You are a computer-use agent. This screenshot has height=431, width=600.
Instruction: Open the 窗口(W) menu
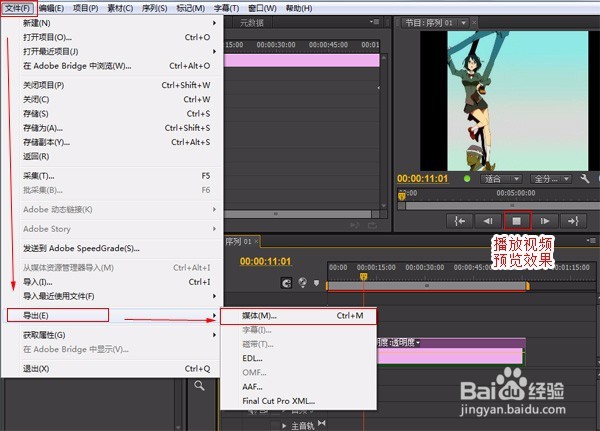click(x=262, y=8)
